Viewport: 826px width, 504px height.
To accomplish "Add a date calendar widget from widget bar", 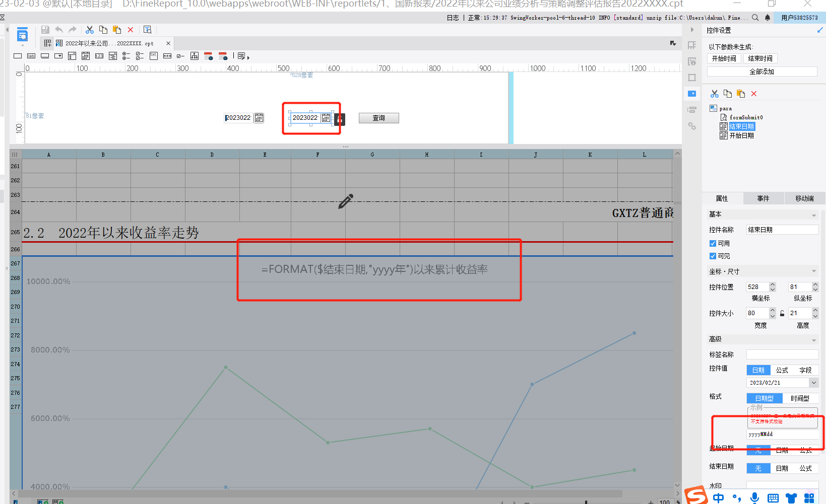I will 86,56.
